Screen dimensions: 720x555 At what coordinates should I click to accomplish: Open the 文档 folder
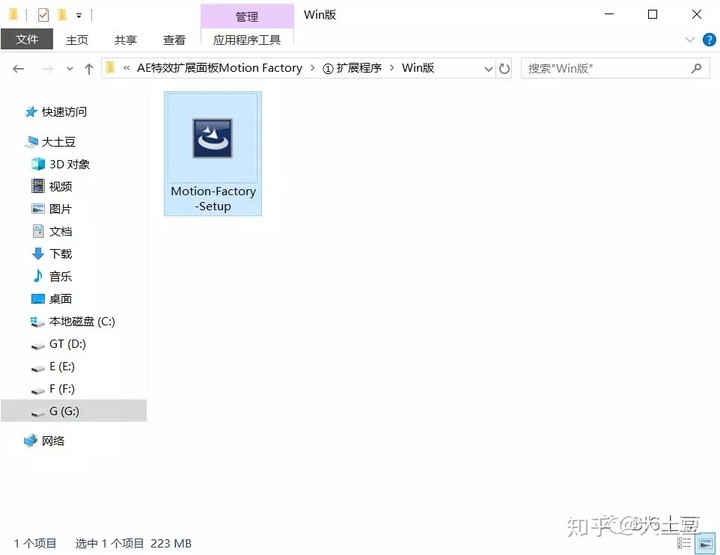click(61, 231)
